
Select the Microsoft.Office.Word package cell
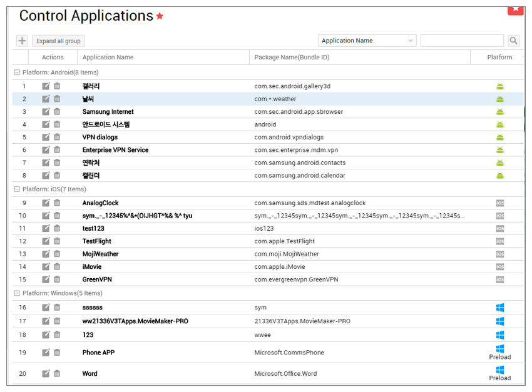pyautogui.click(x=285, y=373)
